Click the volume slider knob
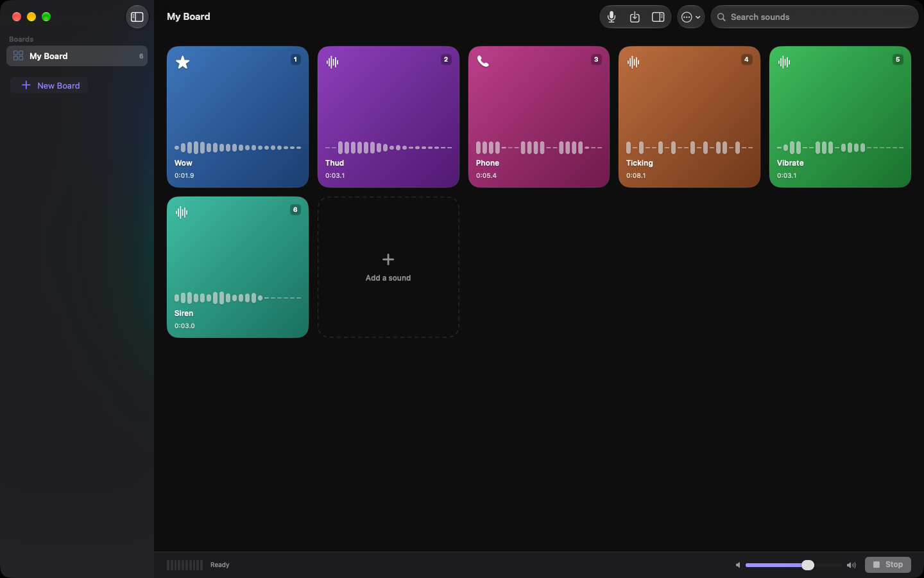This screenshot has height=578, width=924. pos(808,565)
